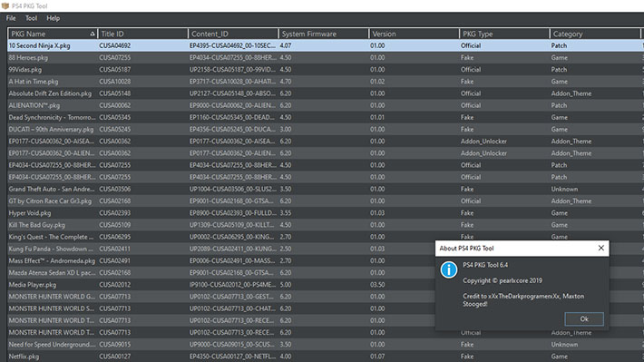Select Mazda Atenza Sedan XD L pac... row

click(x=326, y=272)
